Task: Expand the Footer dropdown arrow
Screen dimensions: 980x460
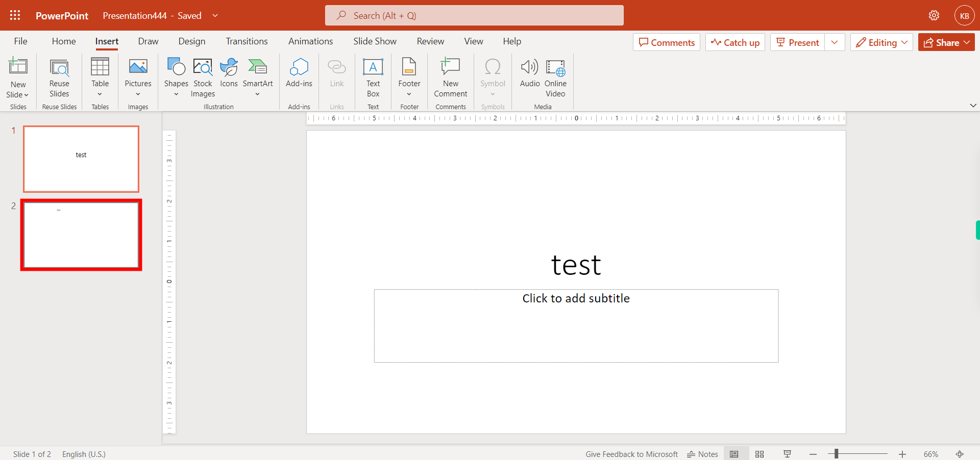Action: coord(409,94)
